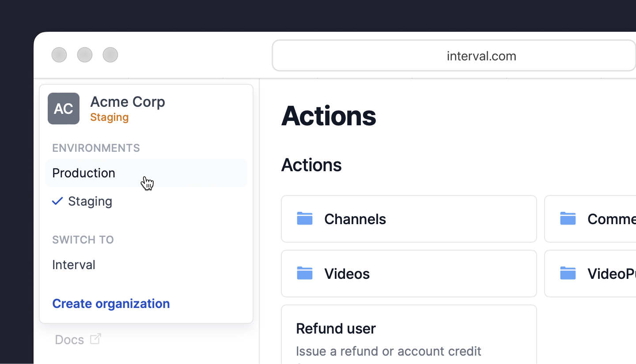Image resolution: width=636 pixels, height=364 pixels.
Task: Click the orange Staging label under Acme Corp
Action: point(109,117)
